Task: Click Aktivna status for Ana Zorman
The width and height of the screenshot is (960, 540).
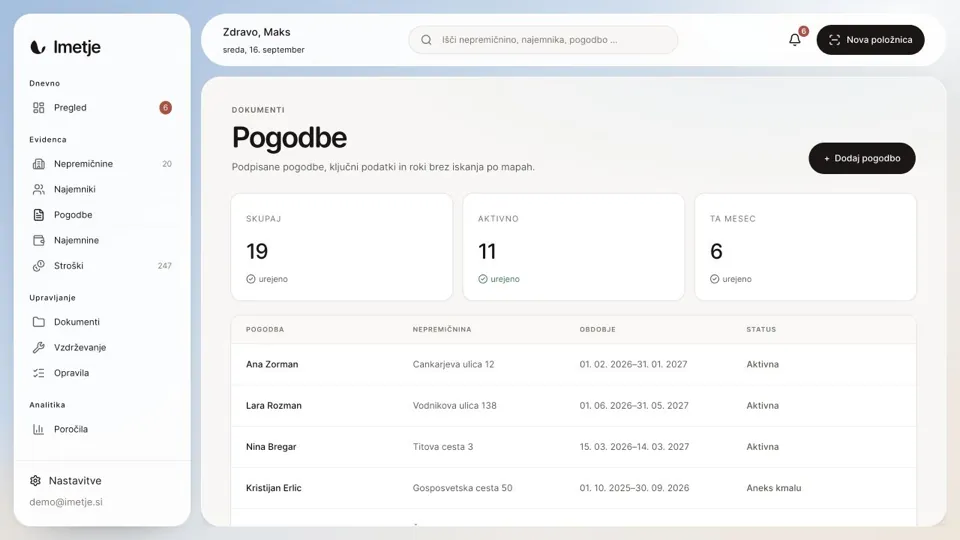Action: [x=762, y=364]
